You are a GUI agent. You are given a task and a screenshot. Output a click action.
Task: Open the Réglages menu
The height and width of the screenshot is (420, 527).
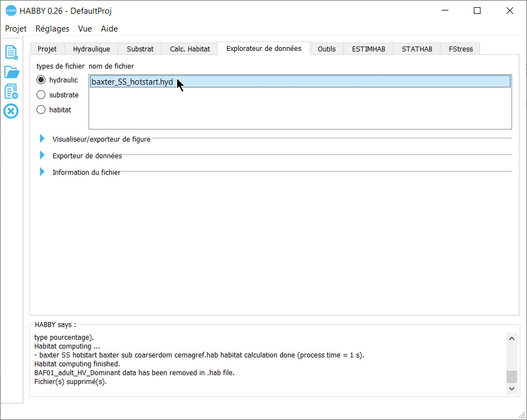(x=52, y=29)
